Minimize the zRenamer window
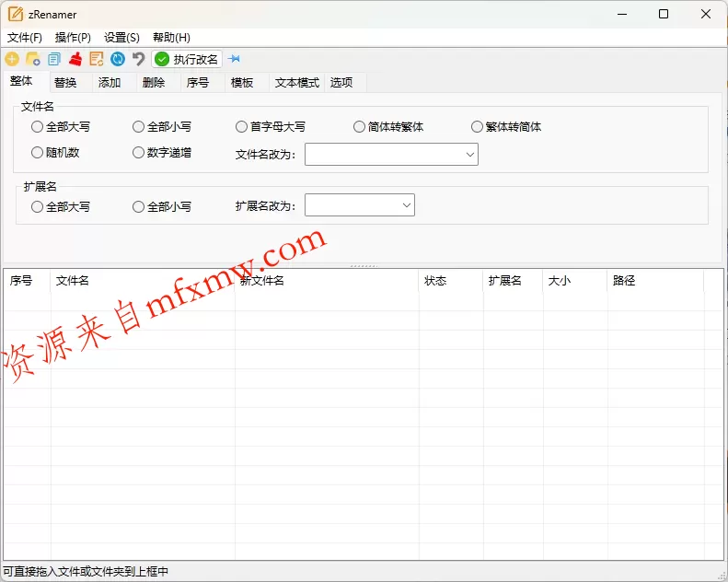Screen dimensions: 728x582 (622, 14)
